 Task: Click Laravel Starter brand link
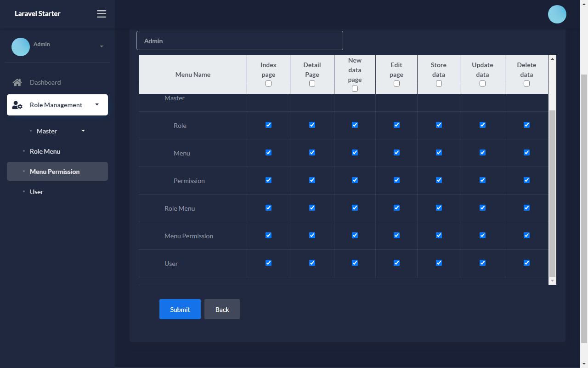click(x=37, y=14)
